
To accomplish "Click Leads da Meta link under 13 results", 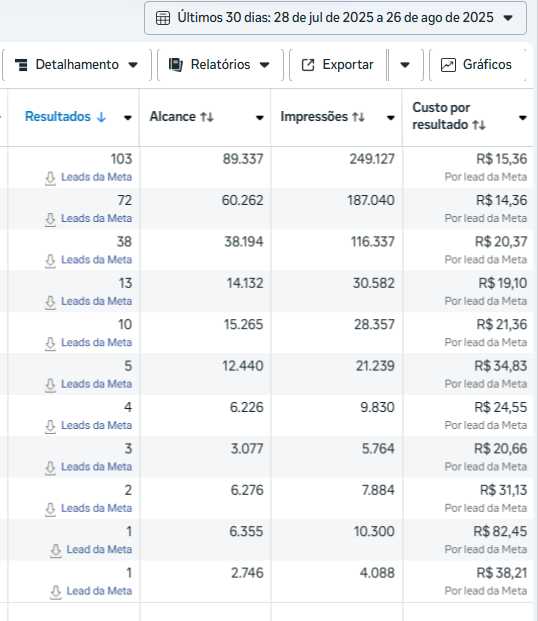I will [x=96, y=301].
